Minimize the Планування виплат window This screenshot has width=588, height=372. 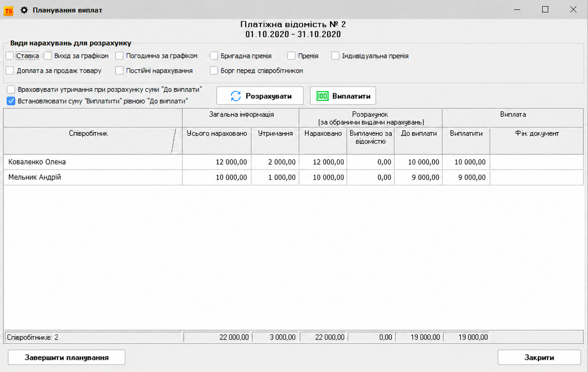[x=517, y=10]
